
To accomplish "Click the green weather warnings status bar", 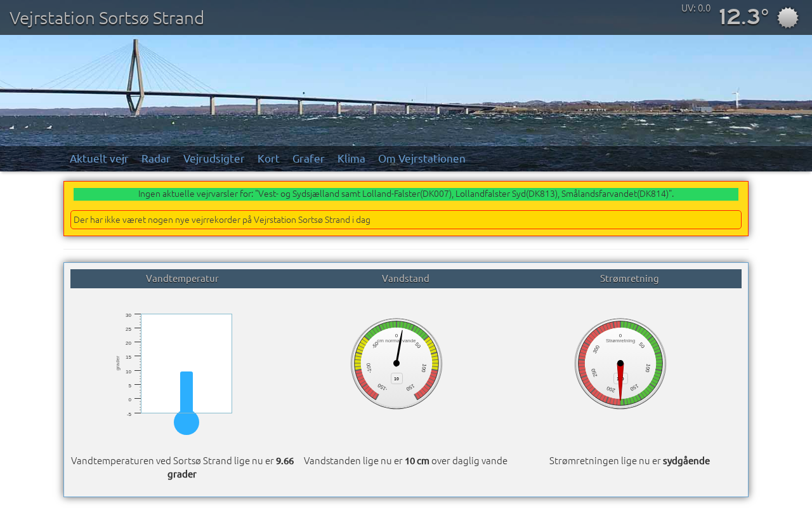I will coord(406,194).
